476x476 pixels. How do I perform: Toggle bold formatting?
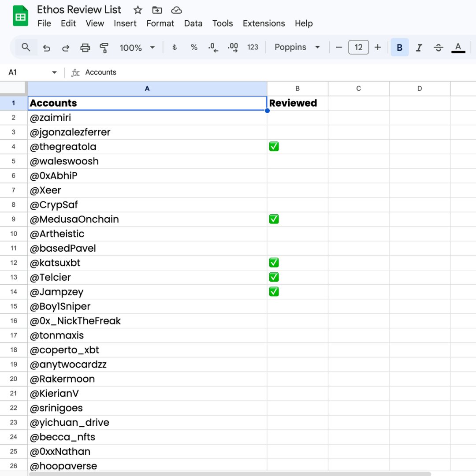click(x=399, y=47)
